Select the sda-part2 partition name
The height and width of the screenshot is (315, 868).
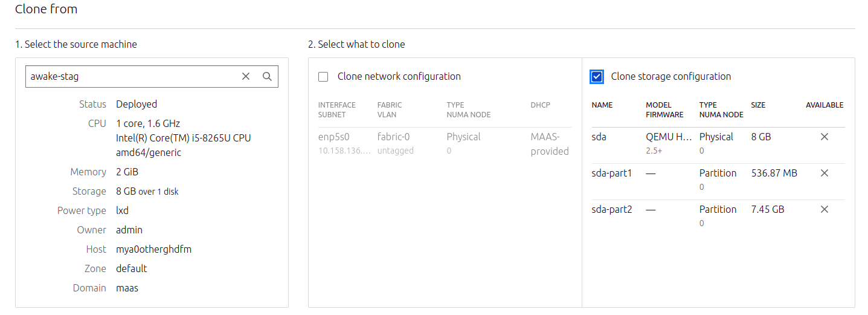point(611,210)
